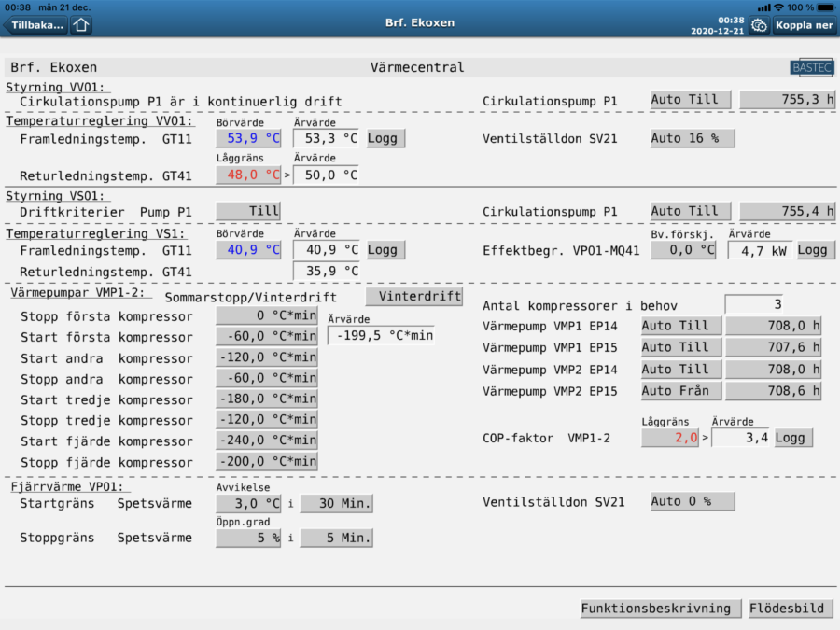Tap the Tillbaka... back button
840x630 pixels.
[35, 25]
